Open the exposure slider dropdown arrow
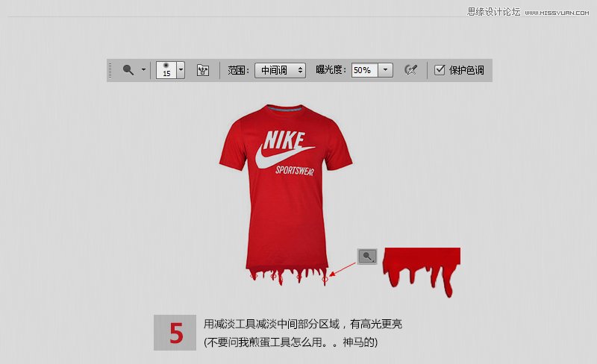This screenshot has height=364, width=597. click(x=385, y=70)
